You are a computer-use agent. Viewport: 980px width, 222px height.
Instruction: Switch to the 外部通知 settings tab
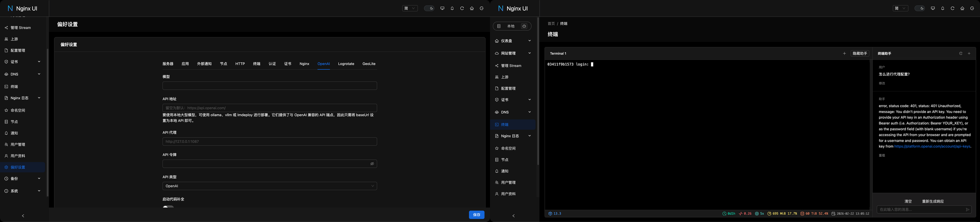[x=204, y=64]
